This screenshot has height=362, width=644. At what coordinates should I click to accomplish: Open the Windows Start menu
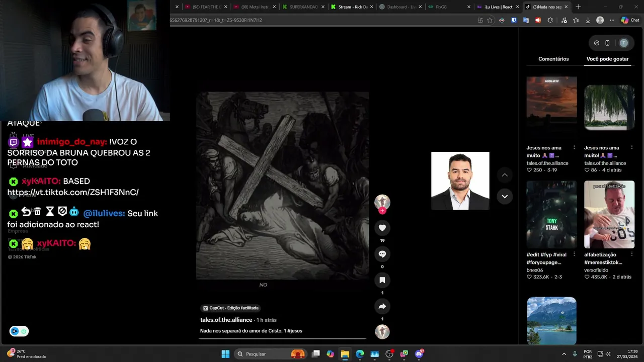click(x=225, y=354)
